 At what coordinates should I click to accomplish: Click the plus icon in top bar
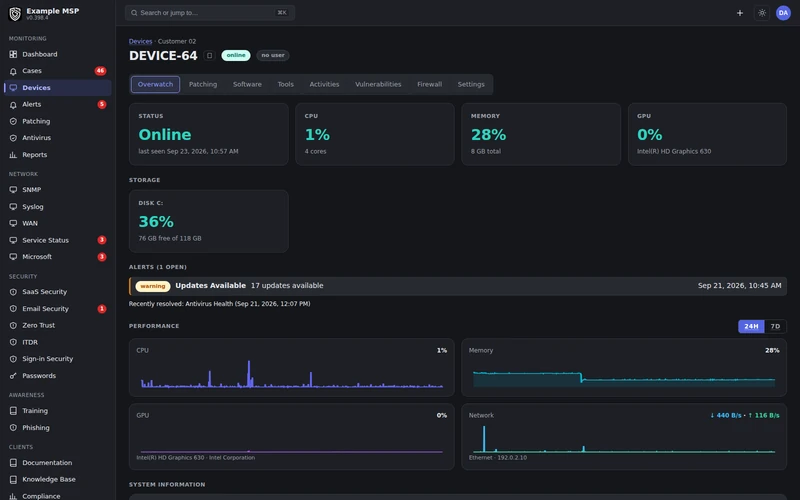740,13
